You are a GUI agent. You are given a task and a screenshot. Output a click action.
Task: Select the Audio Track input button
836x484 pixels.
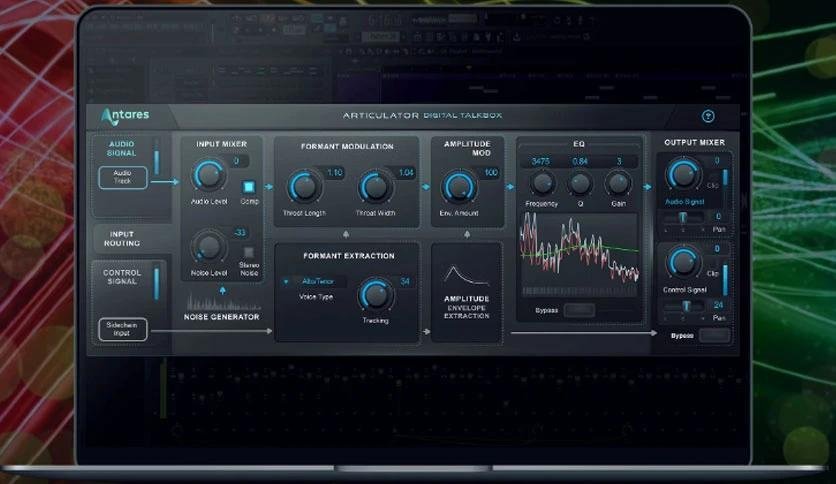122,178
